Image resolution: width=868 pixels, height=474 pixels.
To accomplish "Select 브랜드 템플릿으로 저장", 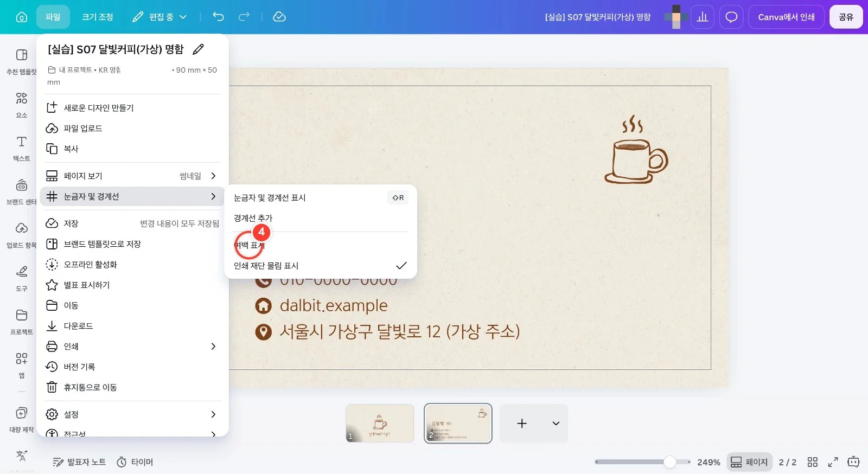I will pos(132,244).
